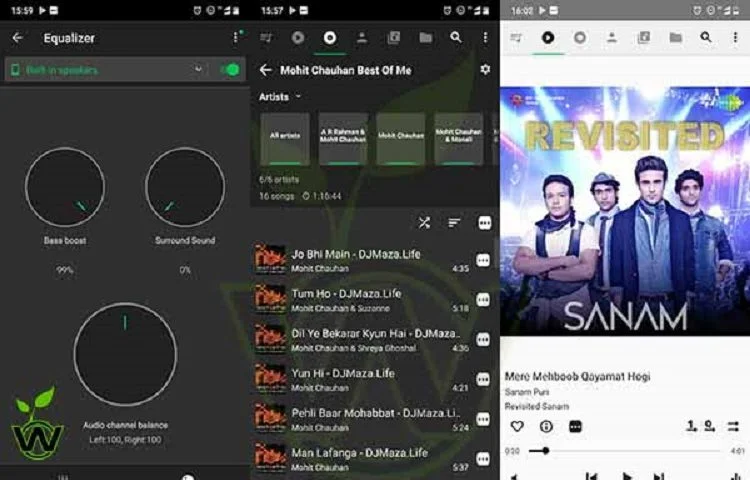Select the A R Rahman & Mohit Chauhan chip

coord(343,139)
